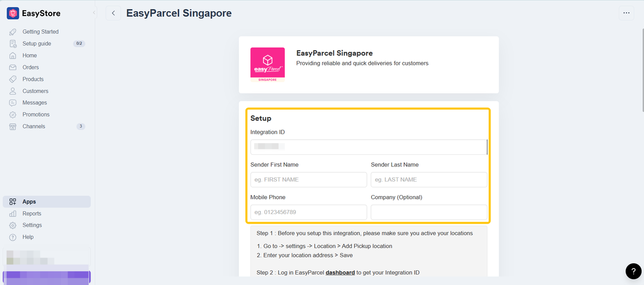This screenshot has width=644, height=285.
Task: Focus the Integration ID field
Action: coord(369,147)
